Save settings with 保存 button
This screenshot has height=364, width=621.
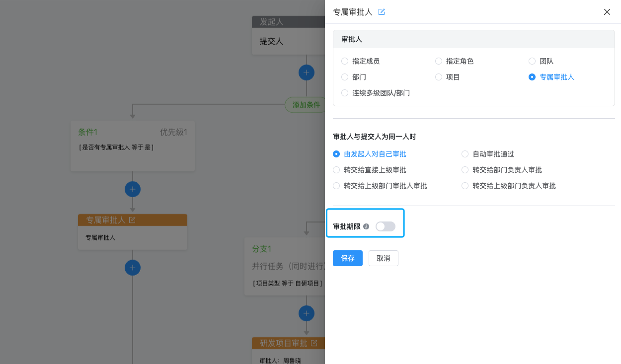coord(348,258)
